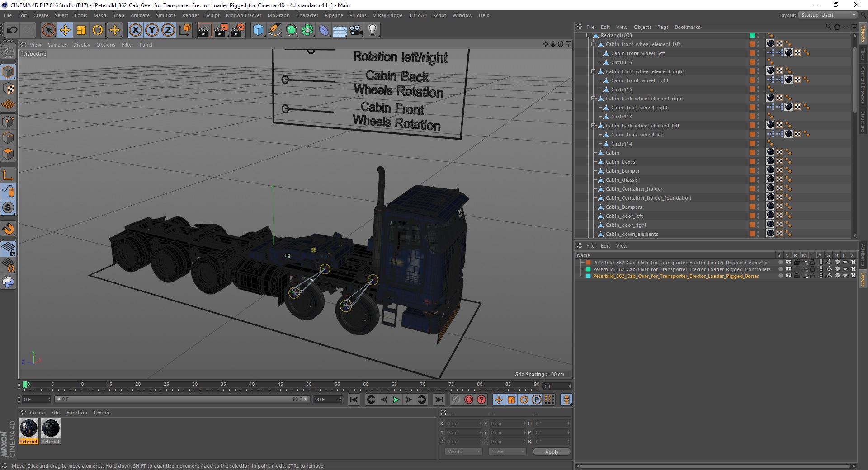Open the deformer tools icon
The height and width of the screenshot is (470, 868).
click(324, 30)
